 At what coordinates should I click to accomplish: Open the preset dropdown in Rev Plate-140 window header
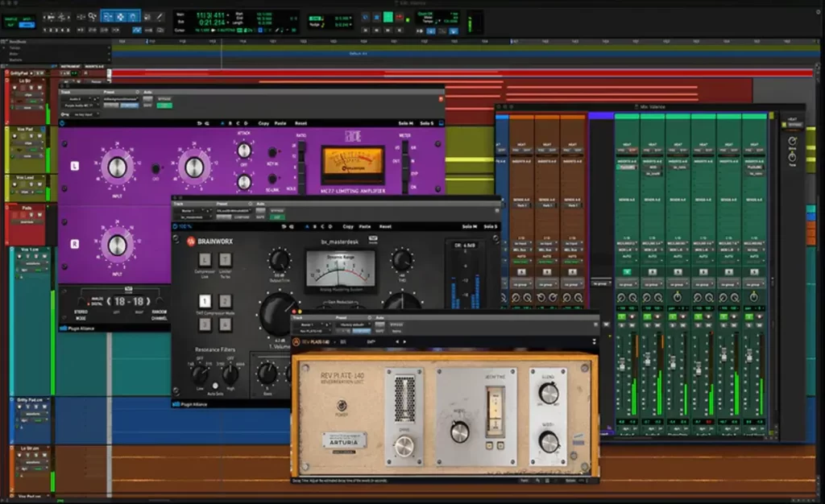(x=352, y=324)
